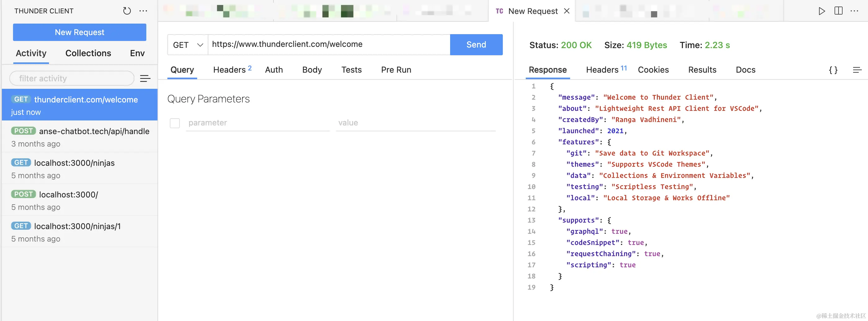This screenshot has height=321, width=868.
Task: Click the New Request button
Action: coord(80,32)
